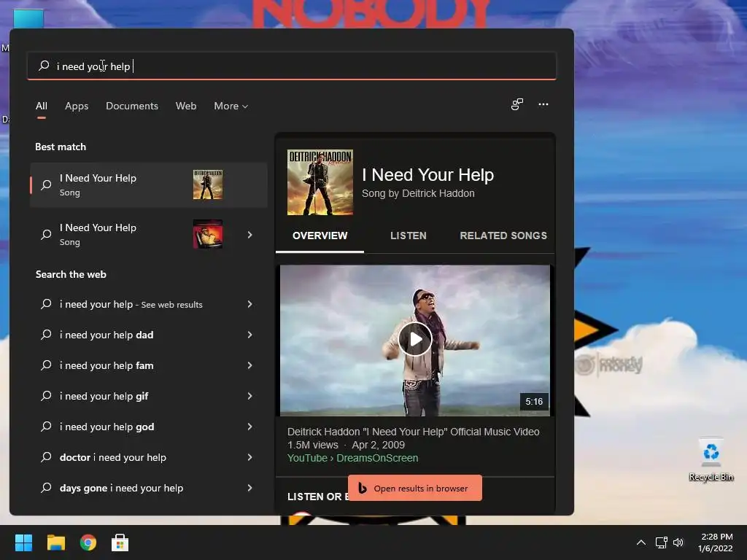747x560 pixels.
Task: Click search icon beside 'i need your help dad'
Action: tap(46, 335)
